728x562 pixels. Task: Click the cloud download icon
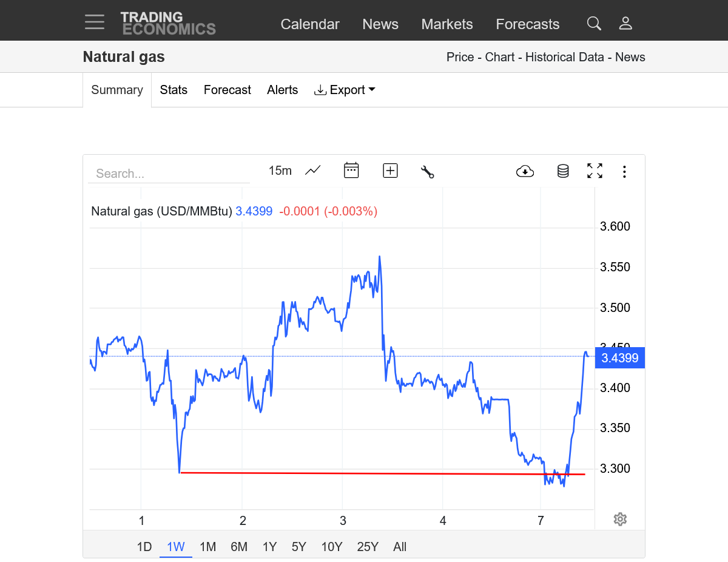click(x=525, y=171)
